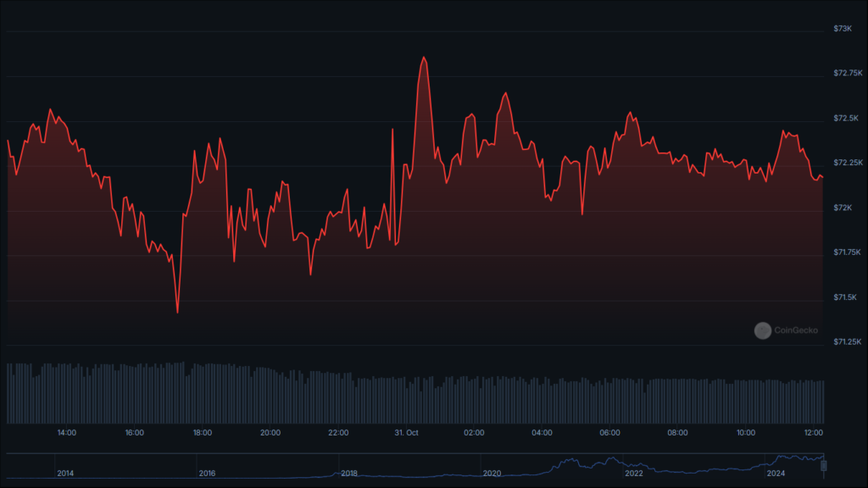Click the $71.75K price axis label
Screen dimensions: 868x488
(848, 252)
